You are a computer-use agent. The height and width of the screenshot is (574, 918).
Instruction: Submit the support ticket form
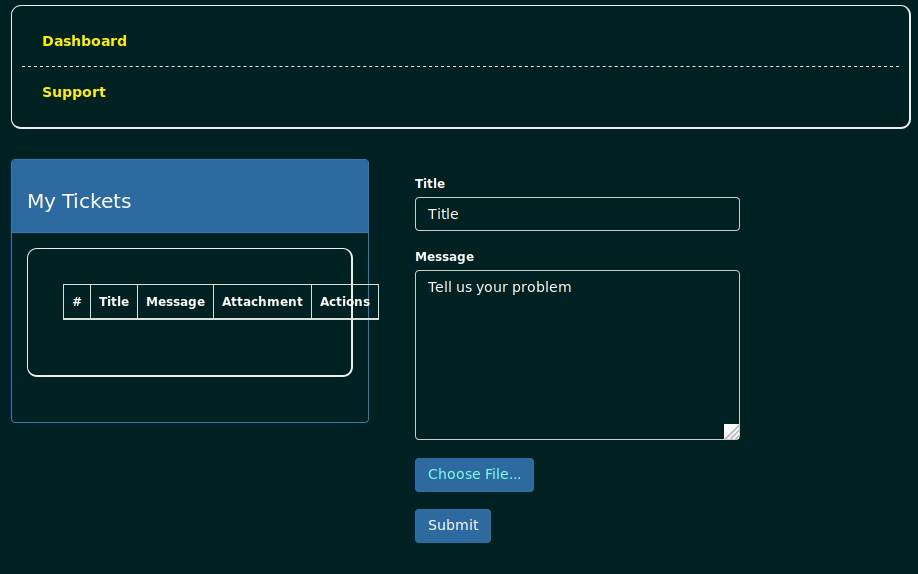[452, 525]
